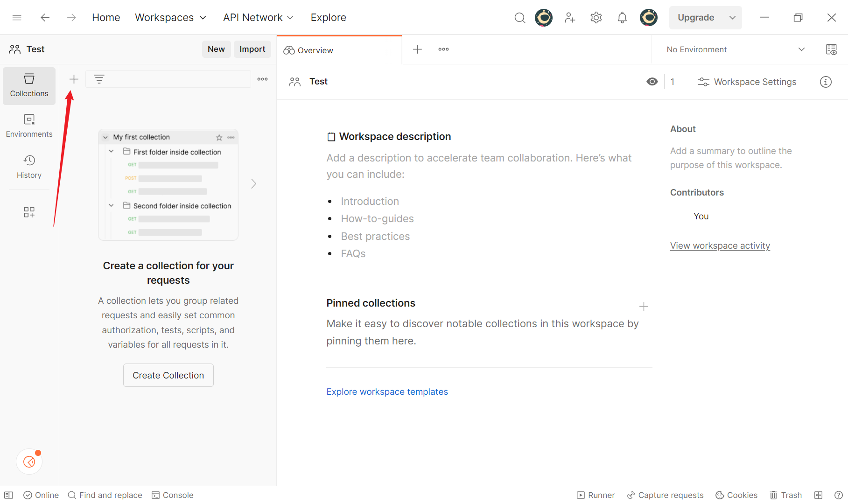Open the user avatar next to Upgrade
The width and height of the screenshot is (848, 504).
[x=649, y=18]
